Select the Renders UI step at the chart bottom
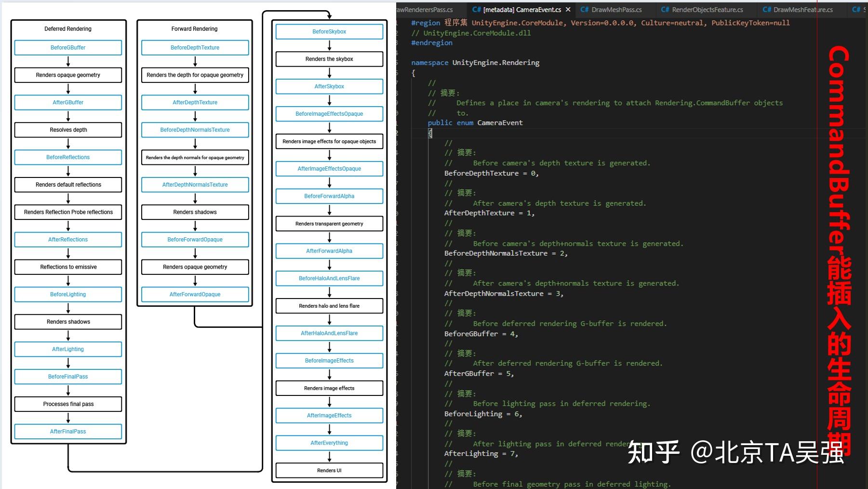The height and width of the screenshot is (489, 868). (329, 470)
